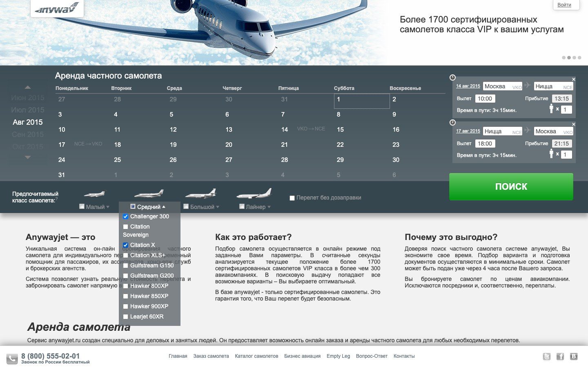Click the help question mark near aircraft class label

[x=56, y=199]
